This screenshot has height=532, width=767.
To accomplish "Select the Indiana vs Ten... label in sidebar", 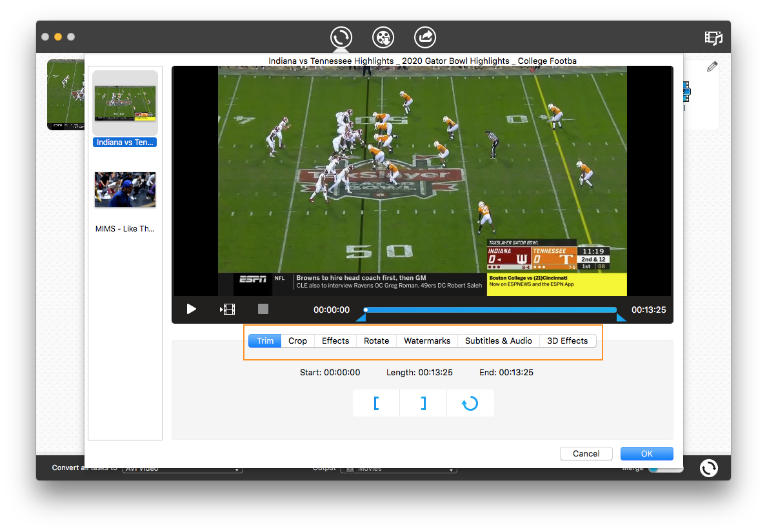I will click(125, 143).
